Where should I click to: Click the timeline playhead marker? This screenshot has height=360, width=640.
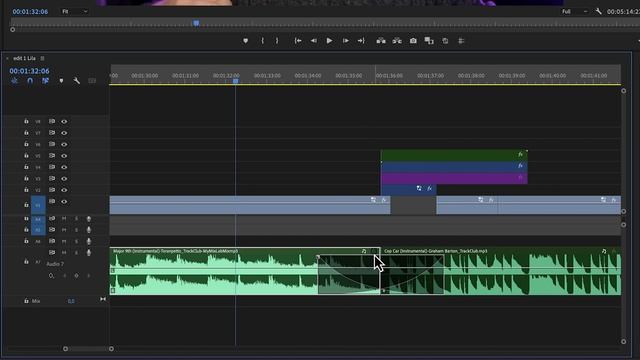click(236, 81)
